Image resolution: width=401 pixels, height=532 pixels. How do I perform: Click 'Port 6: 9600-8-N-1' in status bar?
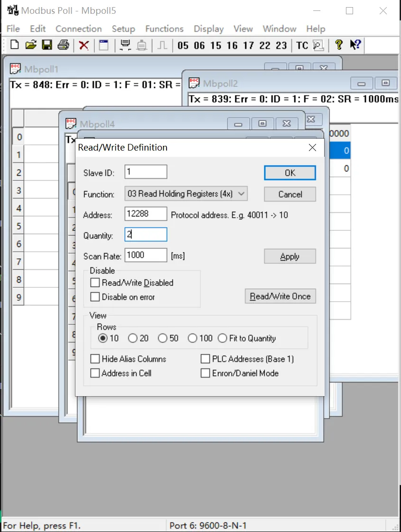208,525
